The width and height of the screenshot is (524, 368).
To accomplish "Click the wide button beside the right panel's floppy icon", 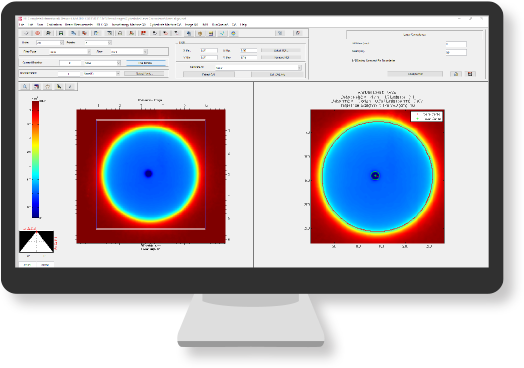I will point(415,74).
